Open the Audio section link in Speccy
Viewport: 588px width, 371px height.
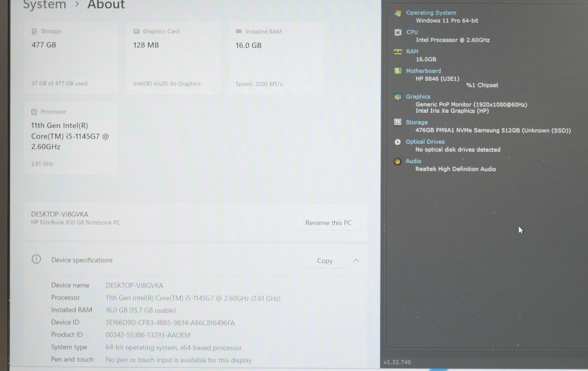coord(413,161)
